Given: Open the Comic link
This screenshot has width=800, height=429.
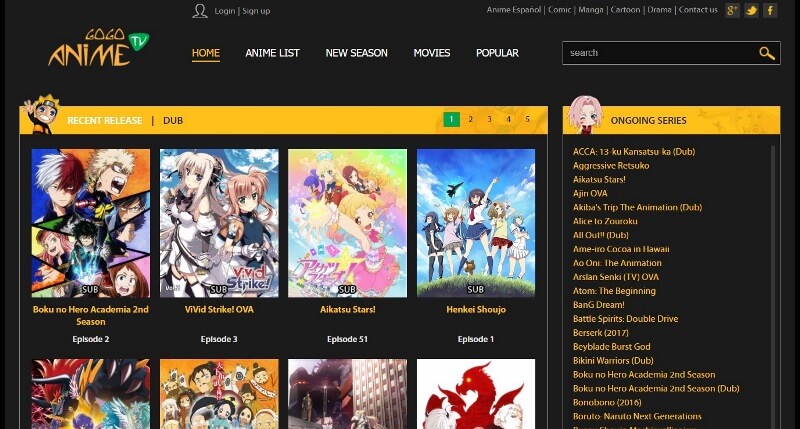Looking at the screenshot, I should pos(560,10).
